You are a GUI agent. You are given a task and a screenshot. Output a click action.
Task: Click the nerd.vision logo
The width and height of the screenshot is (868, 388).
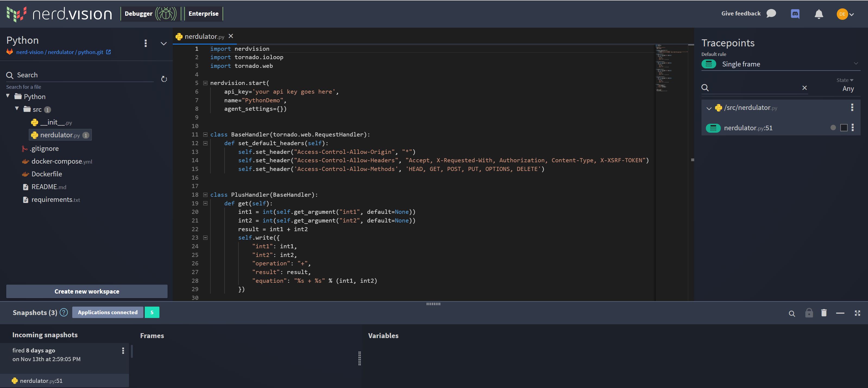(x=59, y=14)
